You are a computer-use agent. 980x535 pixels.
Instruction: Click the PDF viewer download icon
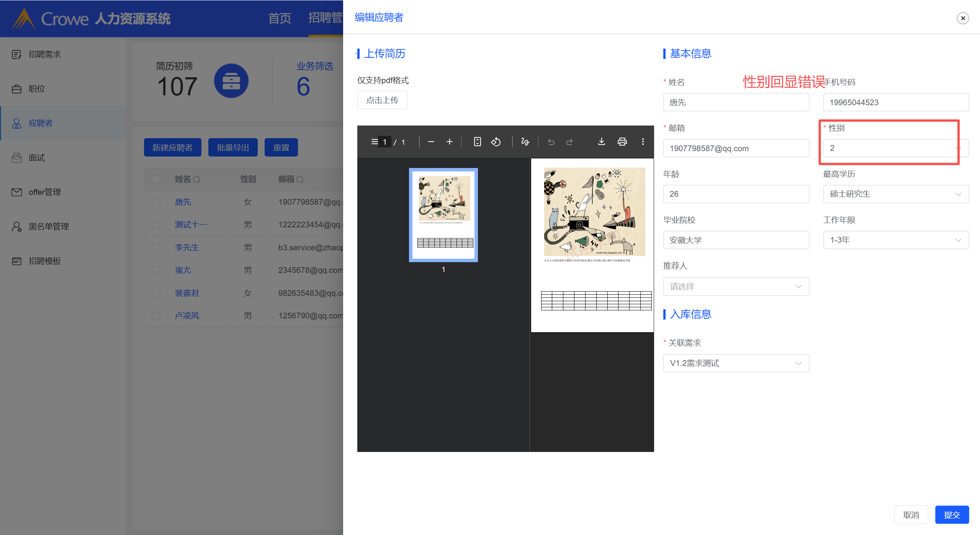[601, 142]
